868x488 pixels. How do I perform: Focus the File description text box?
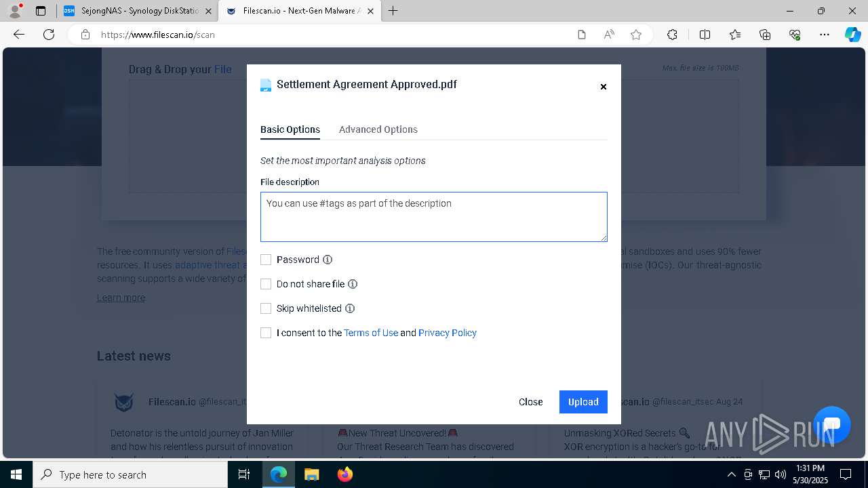[434, 217]
